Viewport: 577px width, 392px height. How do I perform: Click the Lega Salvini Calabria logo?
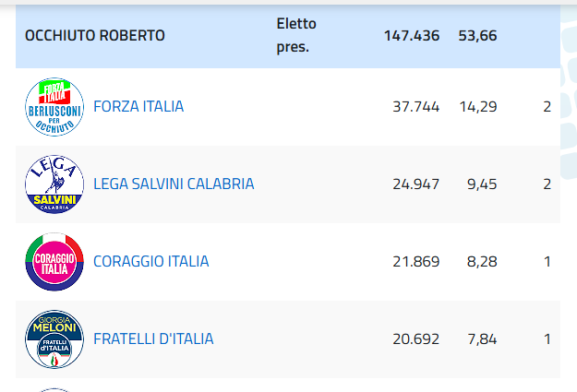(x=54, y=184)
